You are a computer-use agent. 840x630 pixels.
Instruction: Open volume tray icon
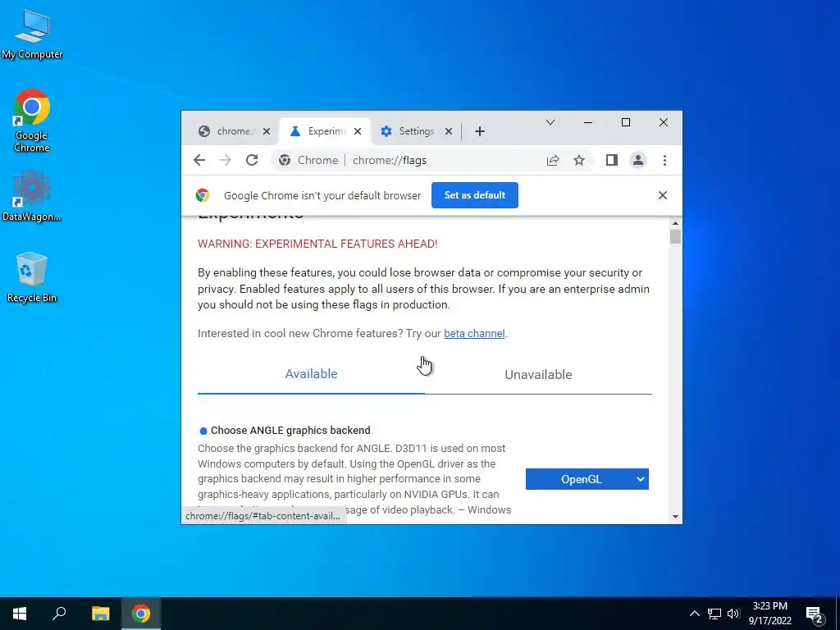(x=733, y=614)
